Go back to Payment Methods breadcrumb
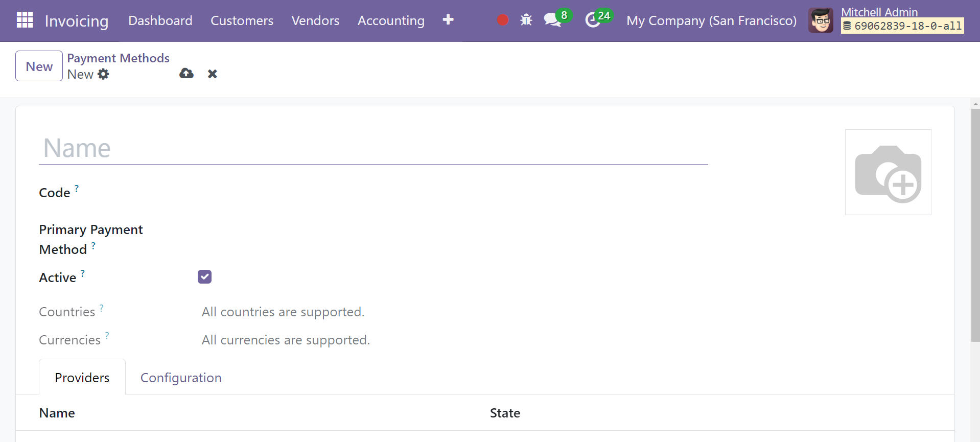The image size is (980, 442). [119, 58]
